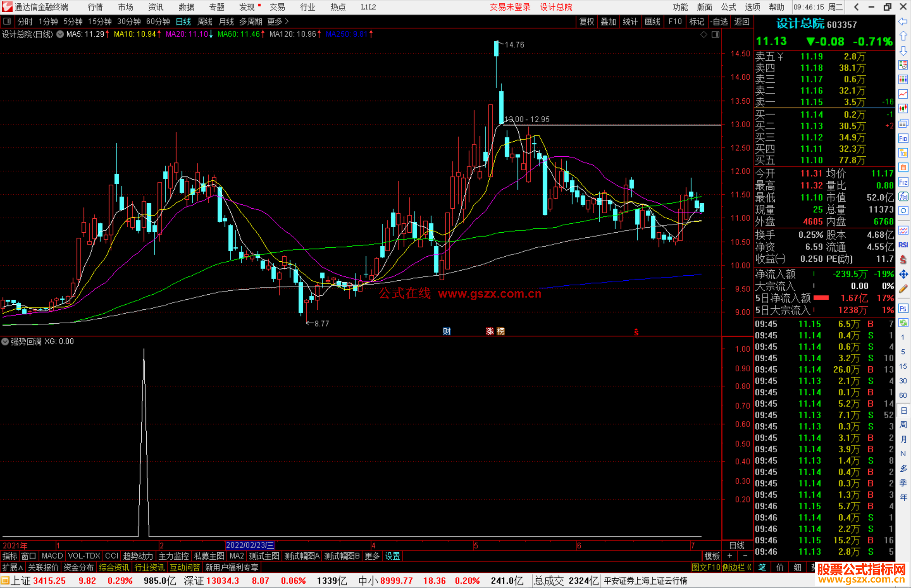Toggle MA indicator settings circle icon
The width and height of the screenshot is (911, 588).
(60, 34)
